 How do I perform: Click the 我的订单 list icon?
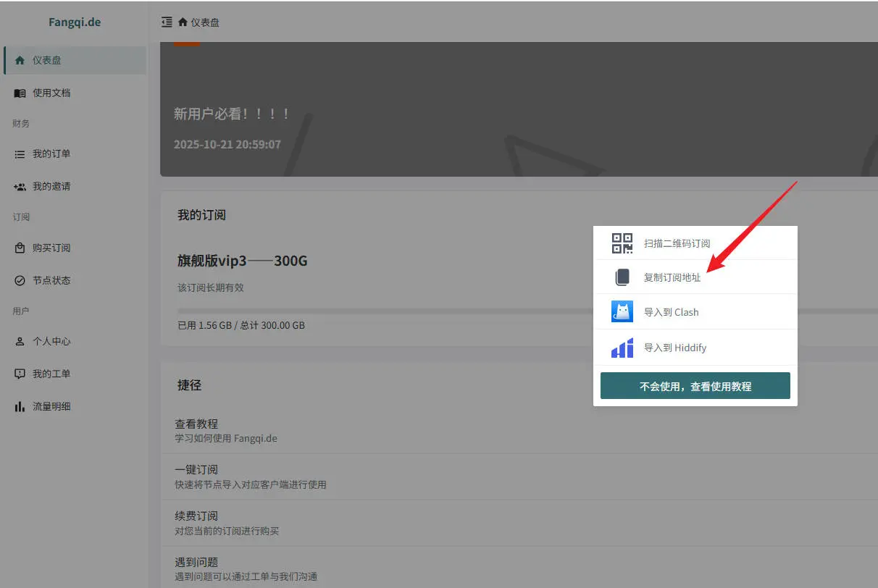pos(20,154)
